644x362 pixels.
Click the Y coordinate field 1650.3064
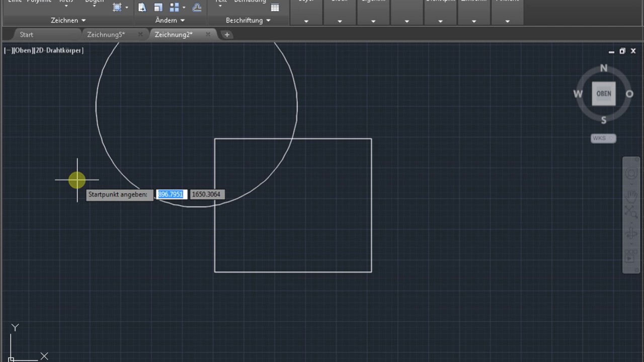(x=207, y=194)
